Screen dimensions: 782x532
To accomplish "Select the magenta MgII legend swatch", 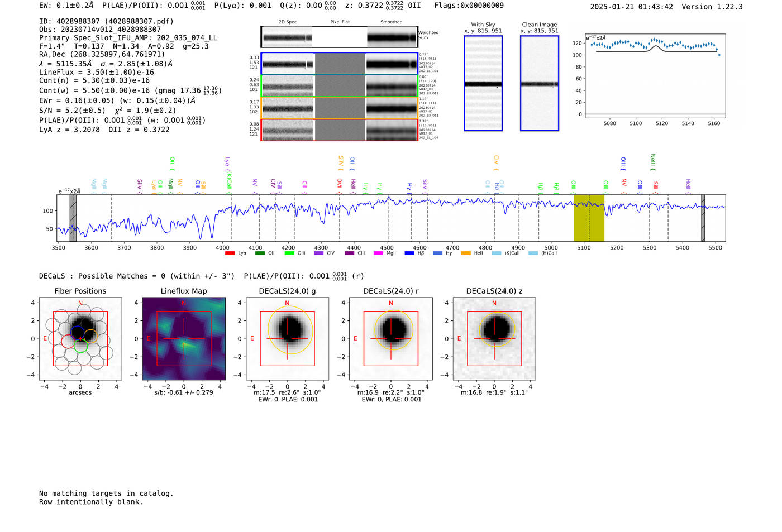I will point(378,253).
